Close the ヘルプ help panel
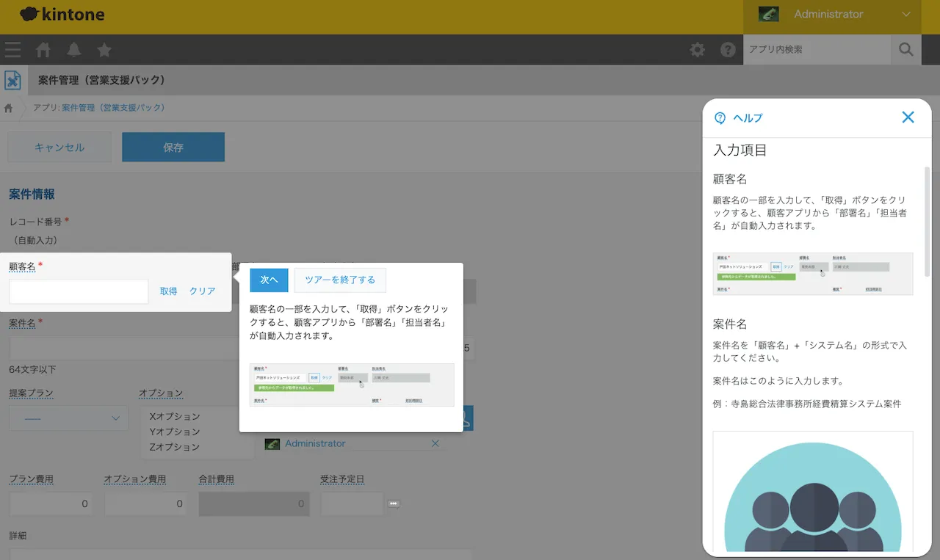Screen dimensions: 940x560 908,117
